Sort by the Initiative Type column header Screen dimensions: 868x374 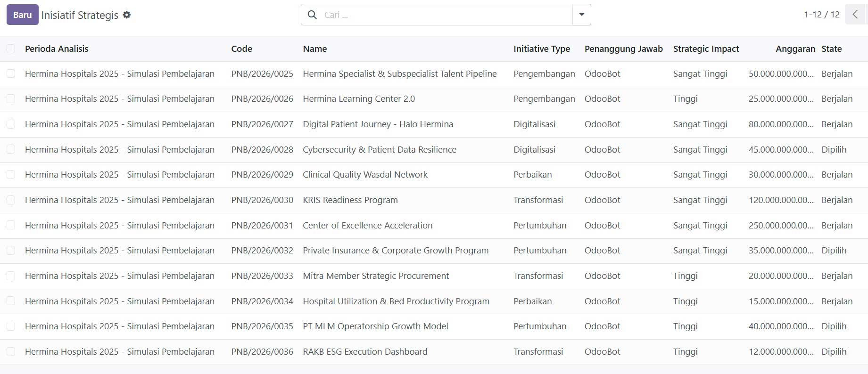(542, 49)
